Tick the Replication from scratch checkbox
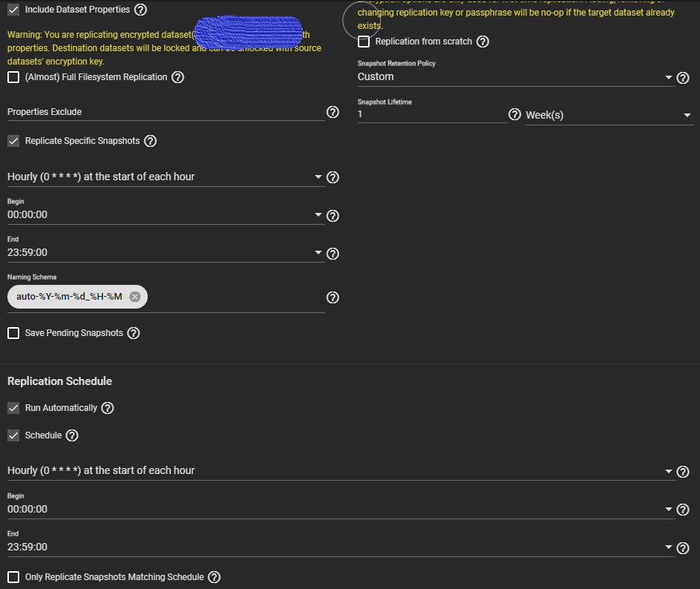Image resolution: width=700 pixels, height=589 pixels. click(x=364, y=42)
